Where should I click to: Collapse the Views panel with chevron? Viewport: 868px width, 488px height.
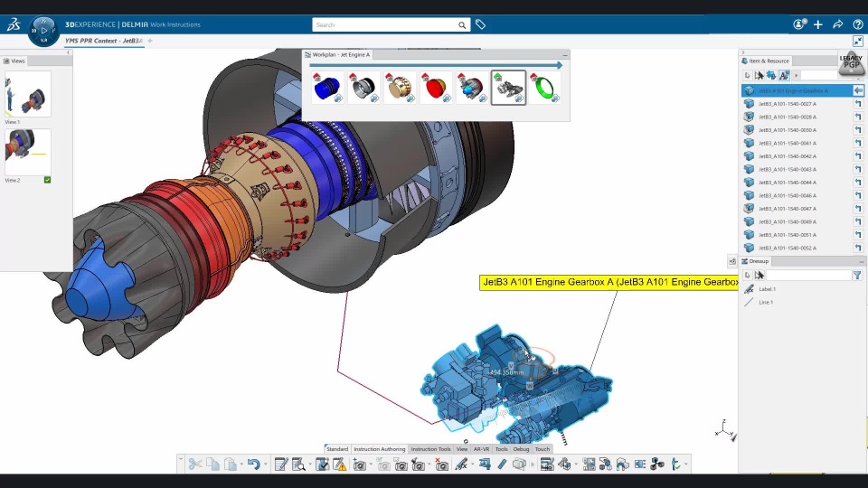(68, 52)
